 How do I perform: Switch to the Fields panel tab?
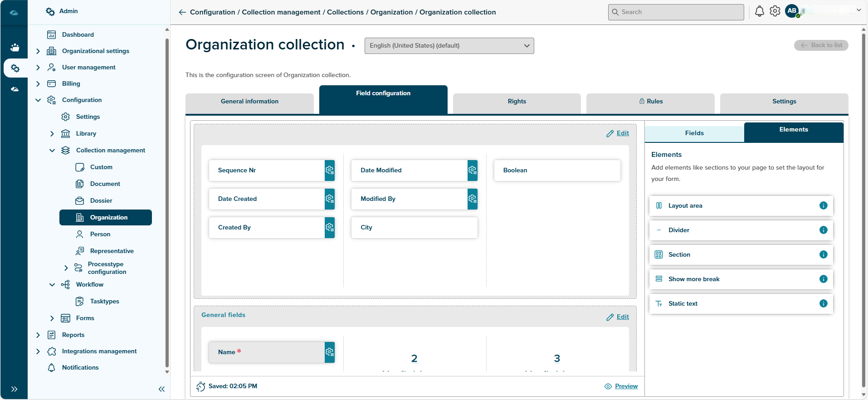694,133
